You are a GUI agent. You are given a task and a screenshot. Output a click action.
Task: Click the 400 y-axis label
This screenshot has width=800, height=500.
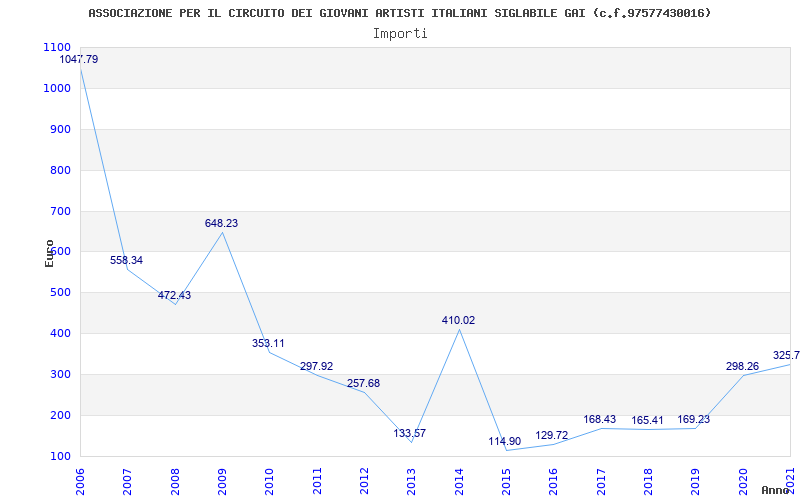coord(60,333)
